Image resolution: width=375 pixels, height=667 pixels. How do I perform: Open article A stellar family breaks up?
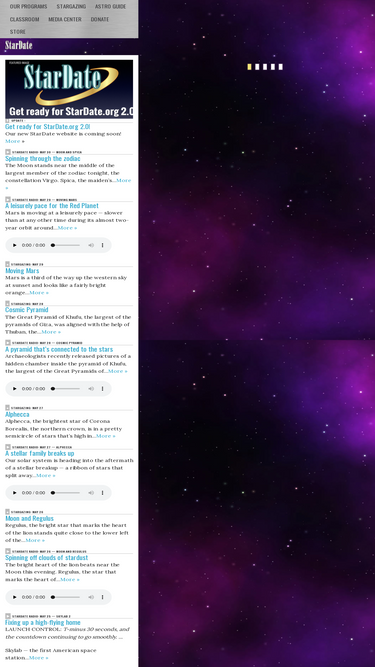(40, 453)
